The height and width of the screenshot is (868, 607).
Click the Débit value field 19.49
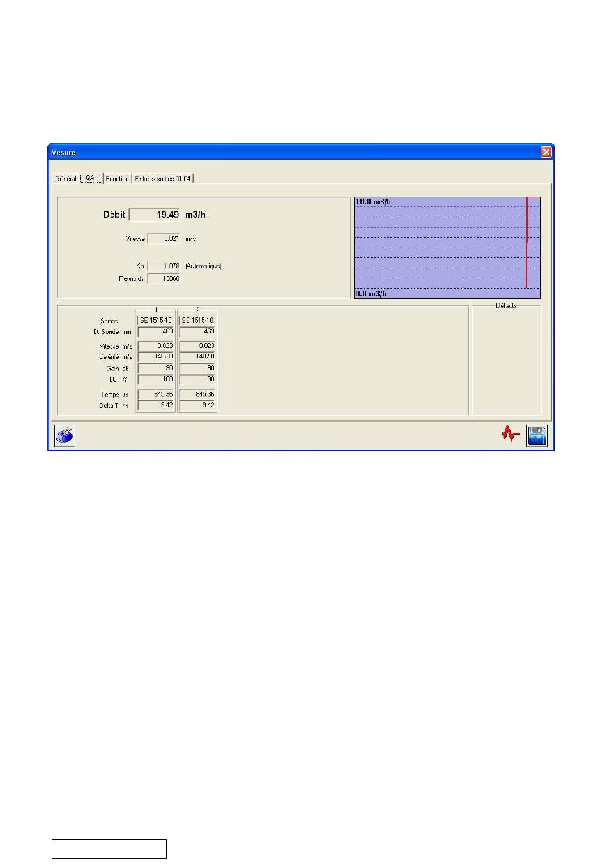click(155, 215)
